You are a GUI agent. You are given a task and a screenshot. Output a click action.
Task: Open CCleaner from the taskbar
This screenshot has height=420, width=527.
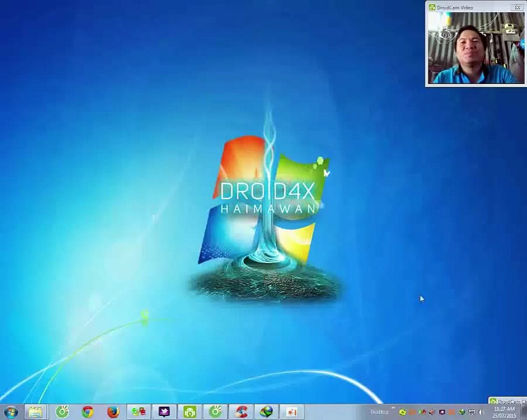click(241, 412)
